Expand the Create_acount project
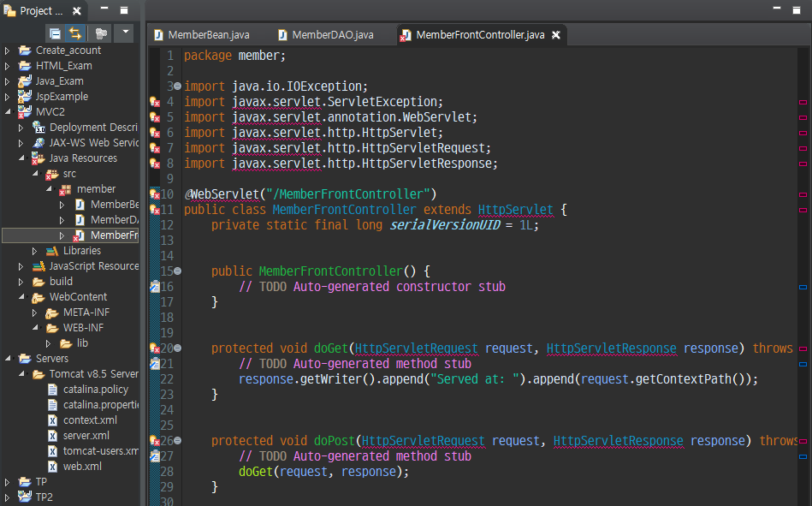The width and height of the screenshot is (812, 506). tap(7, 51)
